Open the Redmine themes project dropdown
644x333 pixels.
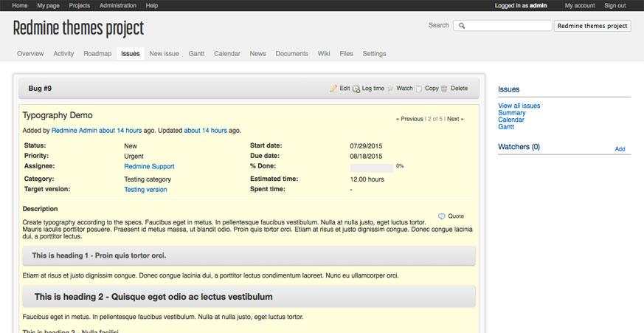pos(592,26)
